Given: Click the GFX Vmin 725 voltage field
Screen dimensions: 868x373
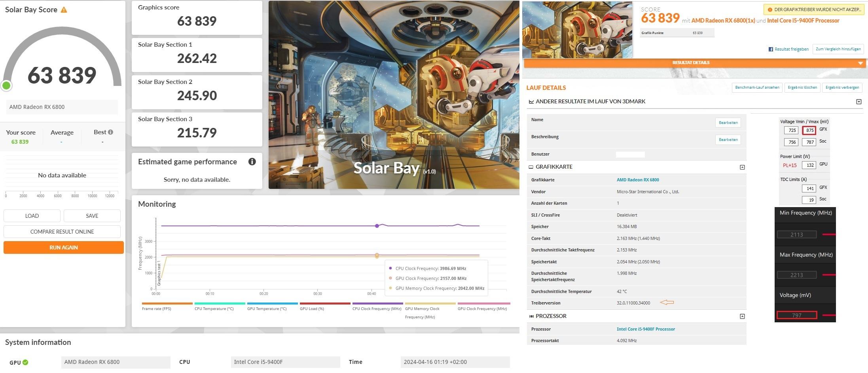Looking at the screenshot, I should (791, 130).
